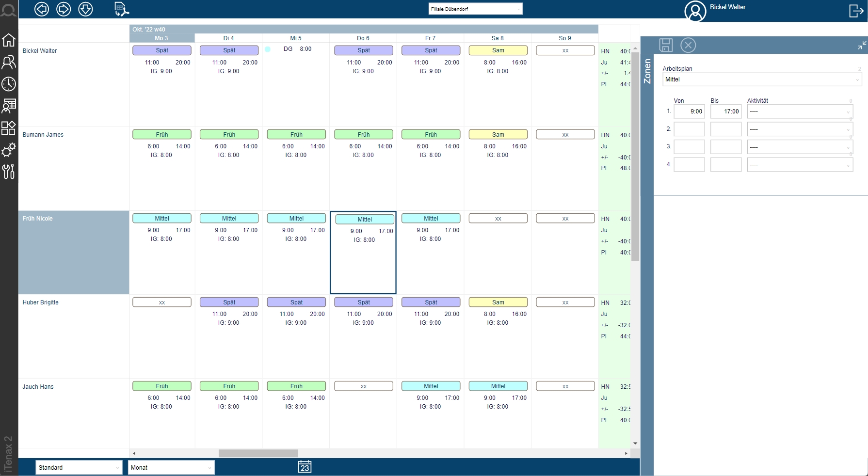868x476 pixels.
Task: Go to next week with right arrow
Action: (x=64, y=9)
